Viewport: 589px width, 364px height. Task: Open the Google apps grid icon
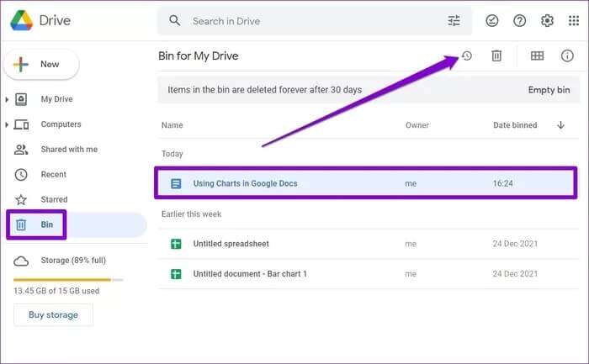click(574, 21)
